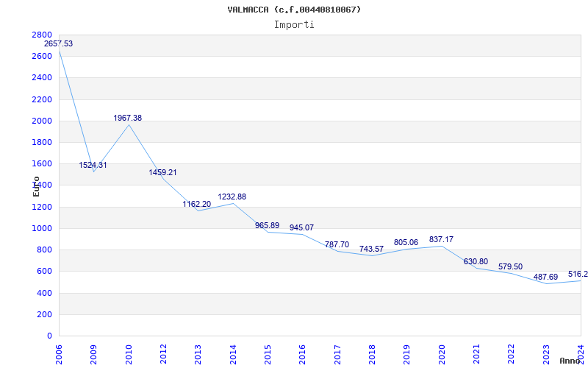Click the data label 1524.31

click(93, 165)
